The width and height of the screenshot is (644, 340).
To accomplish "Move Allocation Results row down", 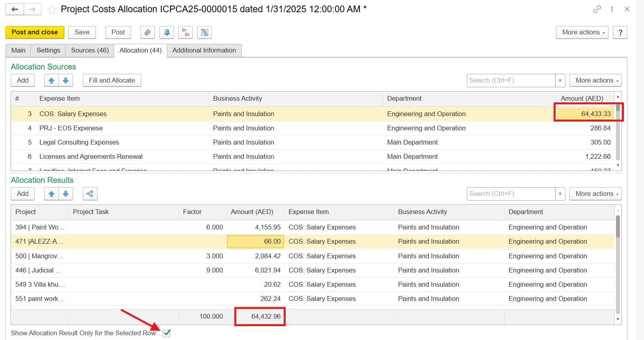I will point(66,194).
